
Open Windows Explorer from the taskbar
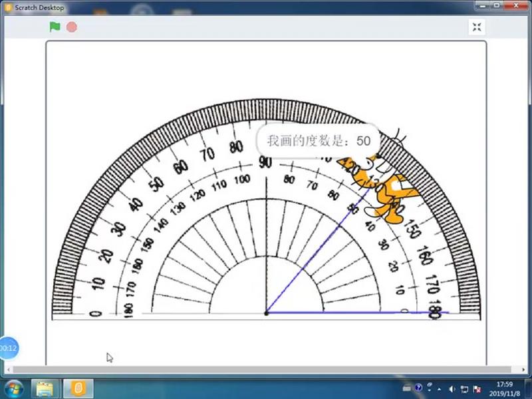tap(45, 388)
